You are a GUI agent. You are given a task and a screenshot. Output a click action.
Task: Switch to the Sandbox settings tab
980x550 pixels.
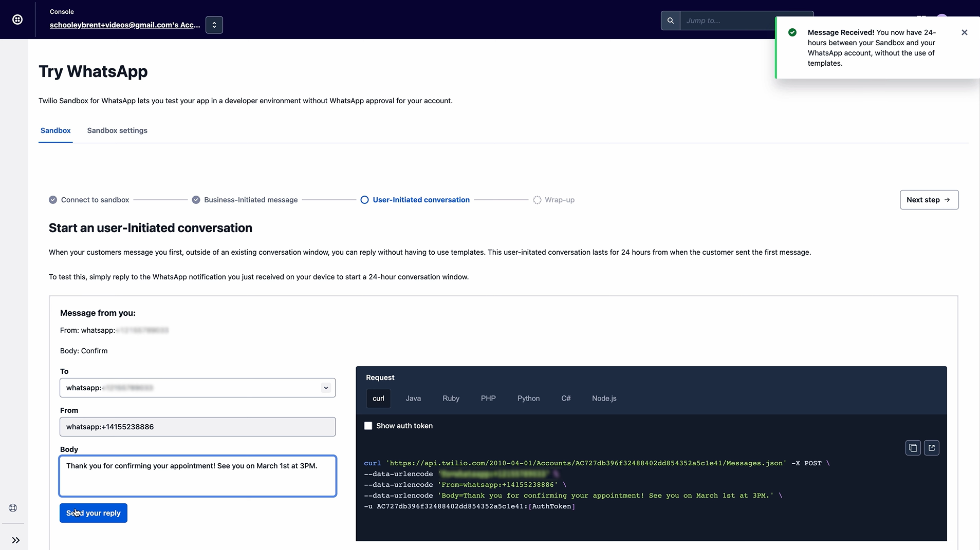[117, 130]
